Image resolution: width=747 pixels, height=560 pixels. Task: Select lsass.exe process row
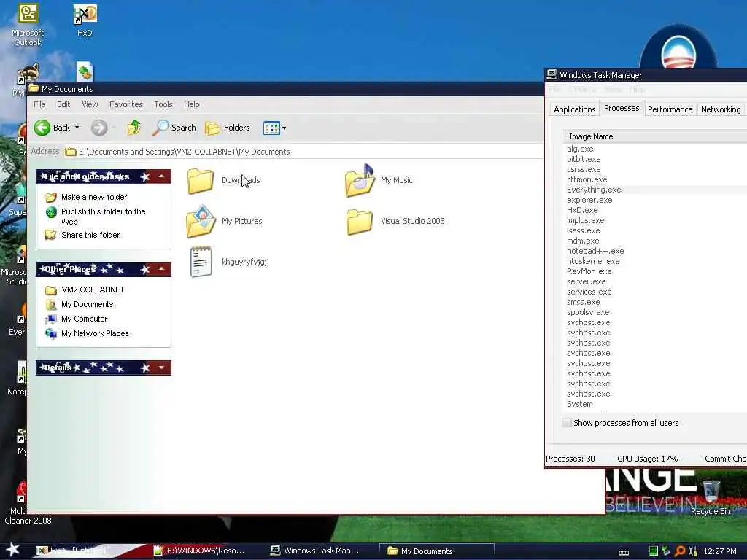654,230
